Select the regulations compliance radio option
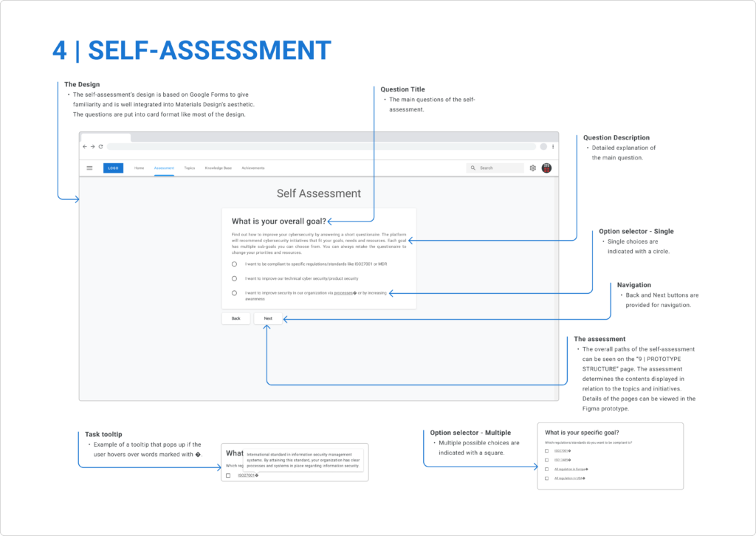The image size is (756, 536). pos(234,264)
